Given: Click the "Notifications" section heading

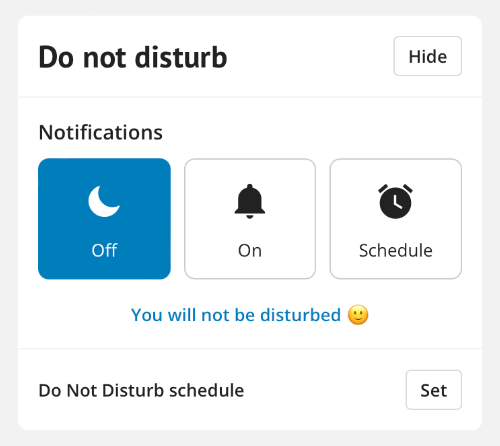Looking at the screenshot, I should pos(101,132).
